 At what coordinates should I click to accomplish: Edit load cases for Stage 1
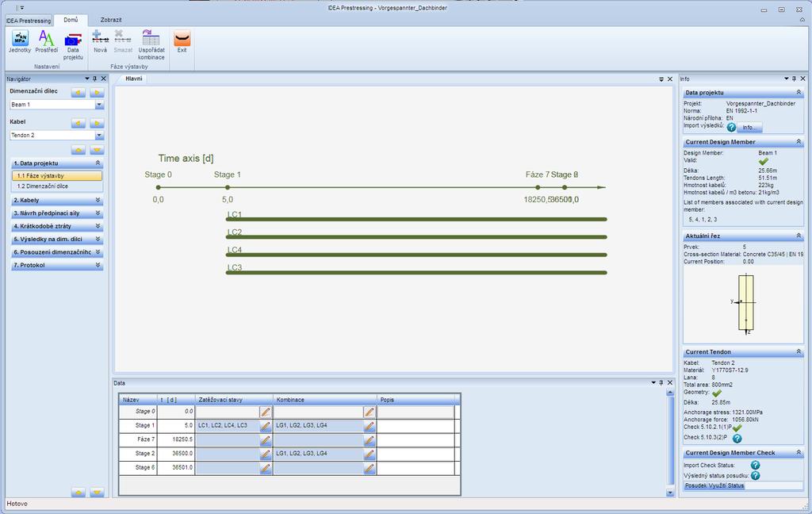click(x=265, y=426)
